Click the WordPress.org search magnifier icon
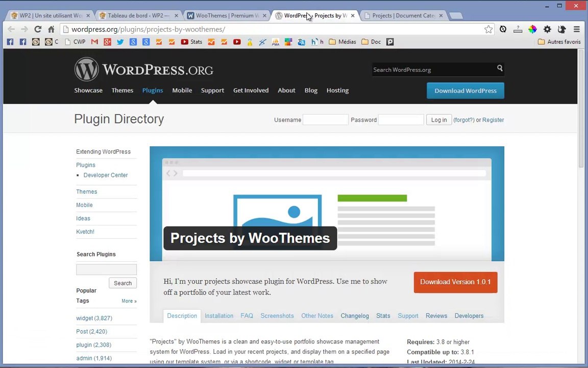This screenshot has height=368, width=588. 500,68
